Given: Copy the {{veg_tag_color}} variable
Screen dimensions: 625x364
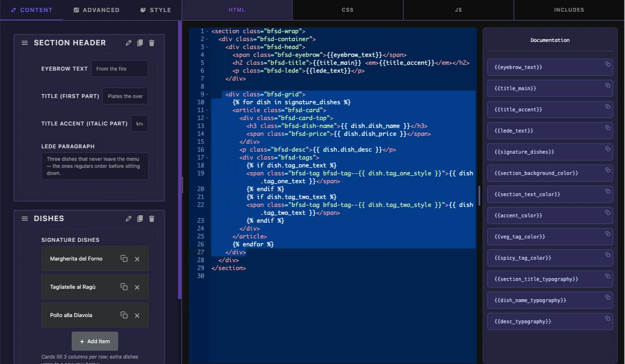Looking at the screenshot, I should click(608, 234).
